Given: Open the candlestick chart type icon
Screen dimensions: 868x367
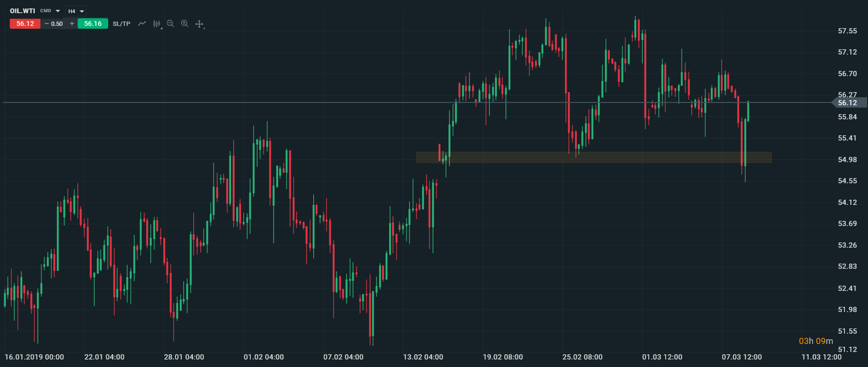Looking at the screenshot, I should [157, 23].
